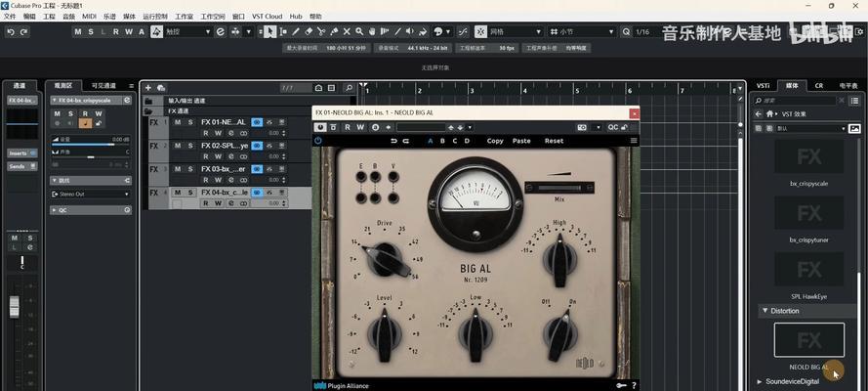The width and height of the screenshot is (868, 391).
Task: Open the MIDI menu
Action: click(89, 17)
